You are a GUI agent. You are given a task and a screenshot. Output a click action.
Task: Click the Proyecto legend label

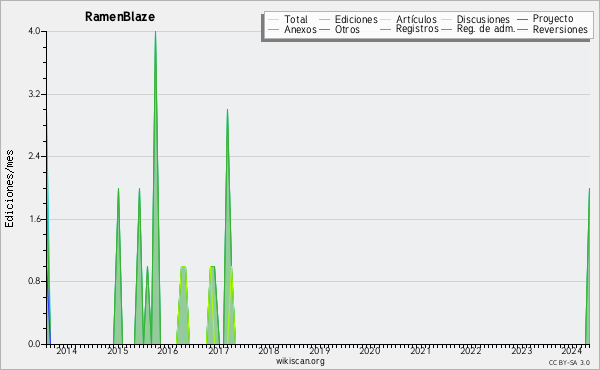click(x=553, y=19)
